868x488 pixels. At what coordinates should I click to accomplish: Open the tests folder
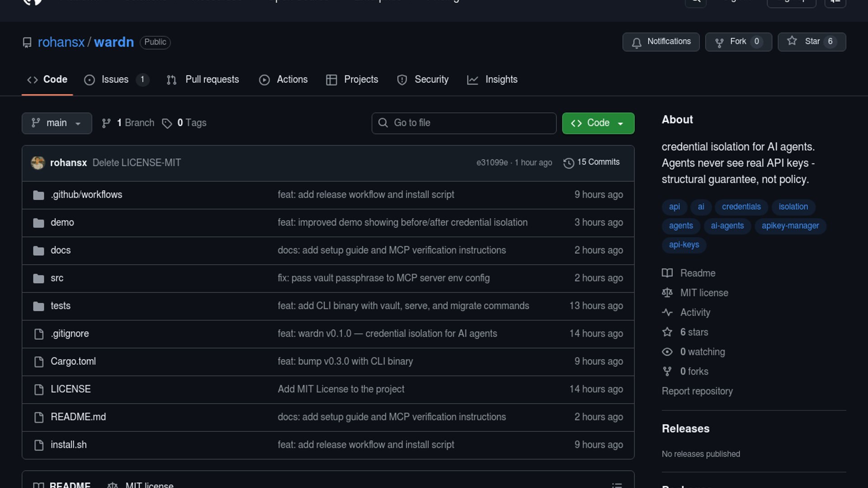click(61, 306)
